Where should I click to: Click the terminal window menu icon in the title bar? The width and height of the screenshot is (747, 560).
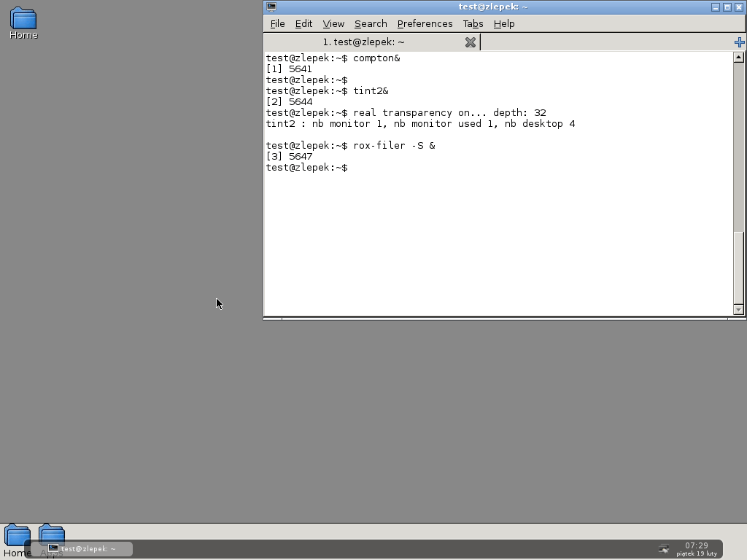271,7
